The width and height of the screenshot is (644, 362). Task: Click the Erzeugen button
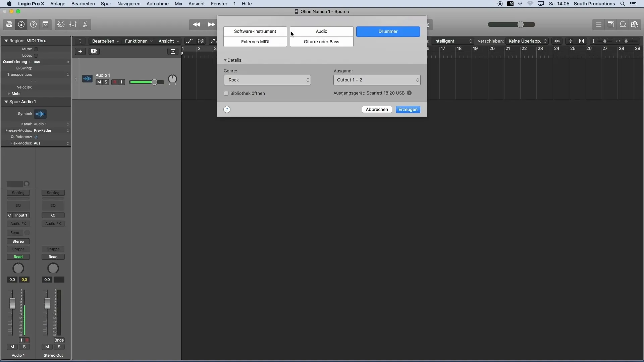pyautogui.click(x=408, y=110)
